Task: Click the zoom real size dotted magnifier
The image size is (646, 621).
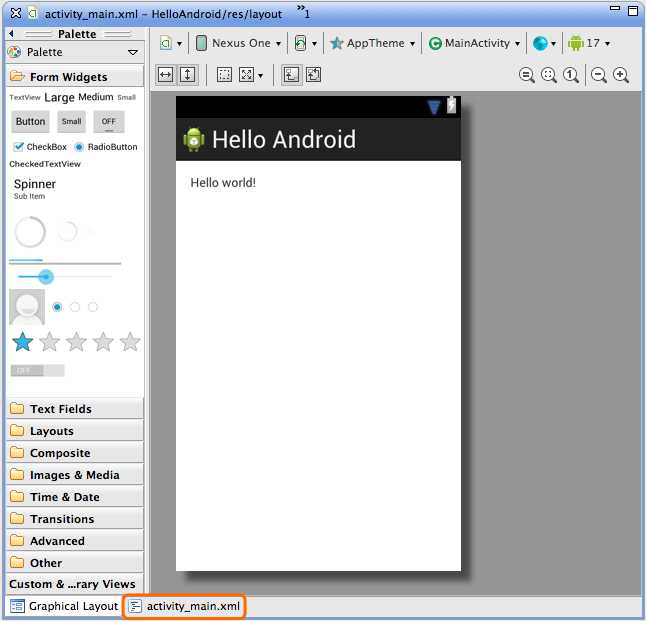Action: click(549, 75)
